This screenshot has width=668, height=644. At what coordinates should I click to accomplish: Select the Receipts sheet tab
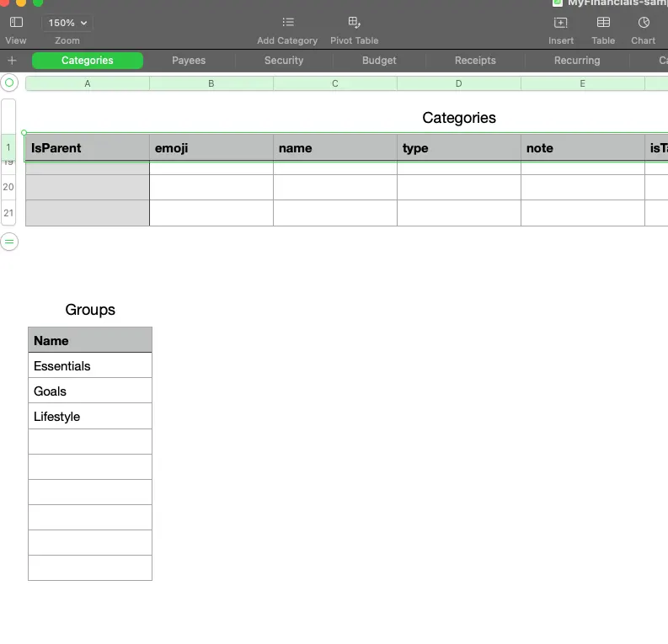(x=475, y=61)
